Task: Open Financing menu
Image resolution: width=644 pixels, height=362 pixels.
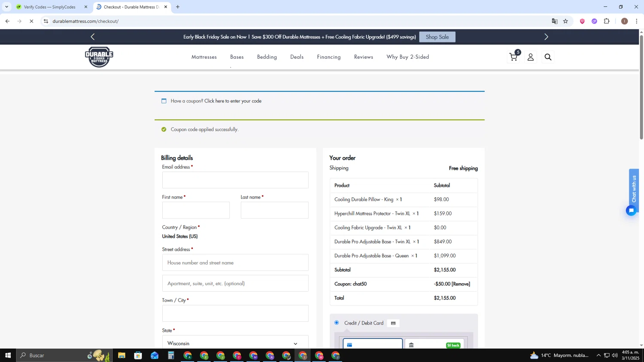Action: [x=329, y=57]
